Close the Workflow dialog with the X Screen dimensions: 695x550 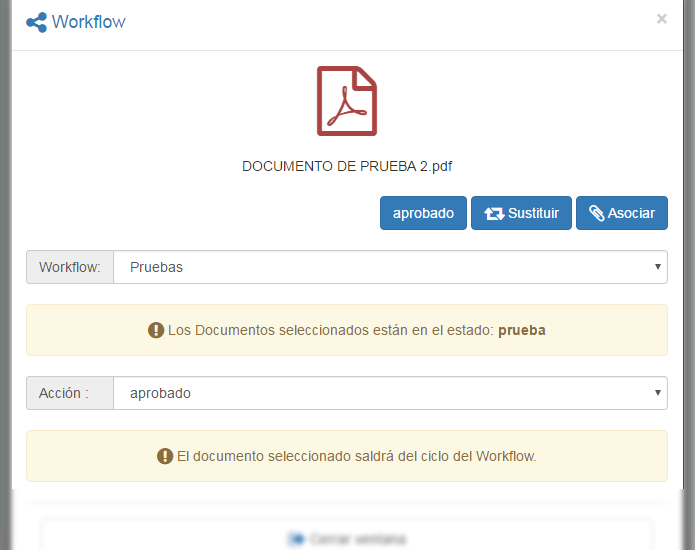(x=661, y=19)
